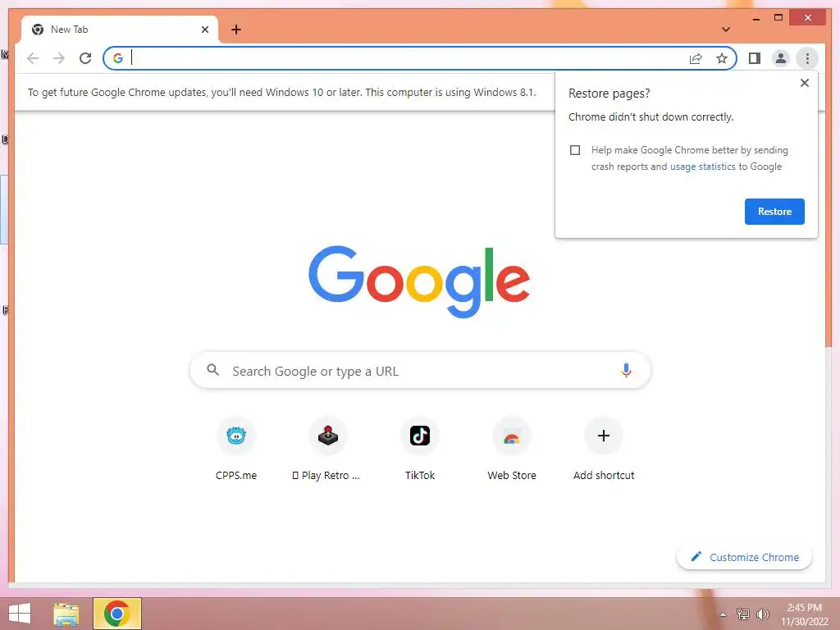This screenshot has width=840, height=630.
Task: Reload the page with the refresh icon
Action: coord(85,58)
